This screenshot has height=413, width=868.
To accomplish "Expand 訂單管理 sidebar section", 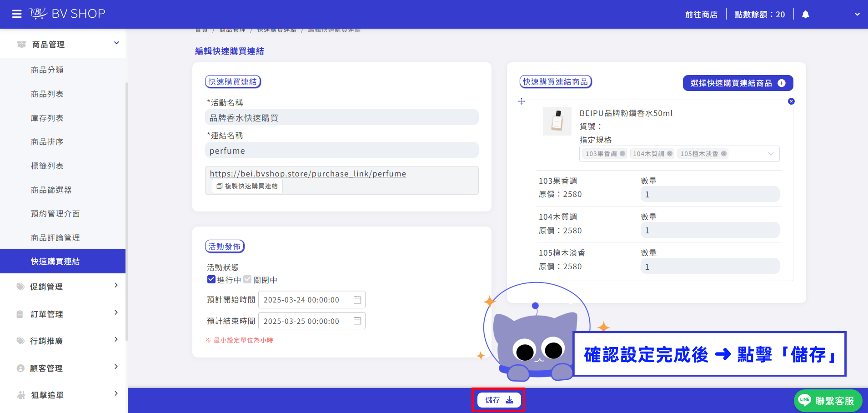I will [x=63, y=314].
